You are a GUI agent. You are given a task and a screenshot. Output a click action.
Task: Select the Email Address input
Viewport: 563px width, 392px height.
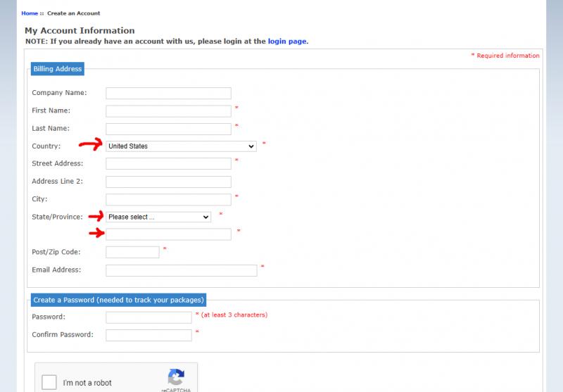[182, 270]
